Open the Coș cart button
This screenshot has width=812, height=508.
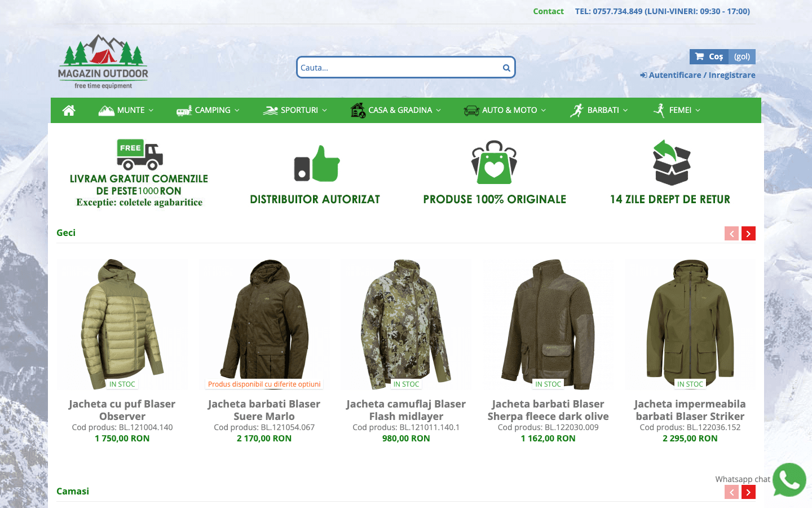click(709, 56)
